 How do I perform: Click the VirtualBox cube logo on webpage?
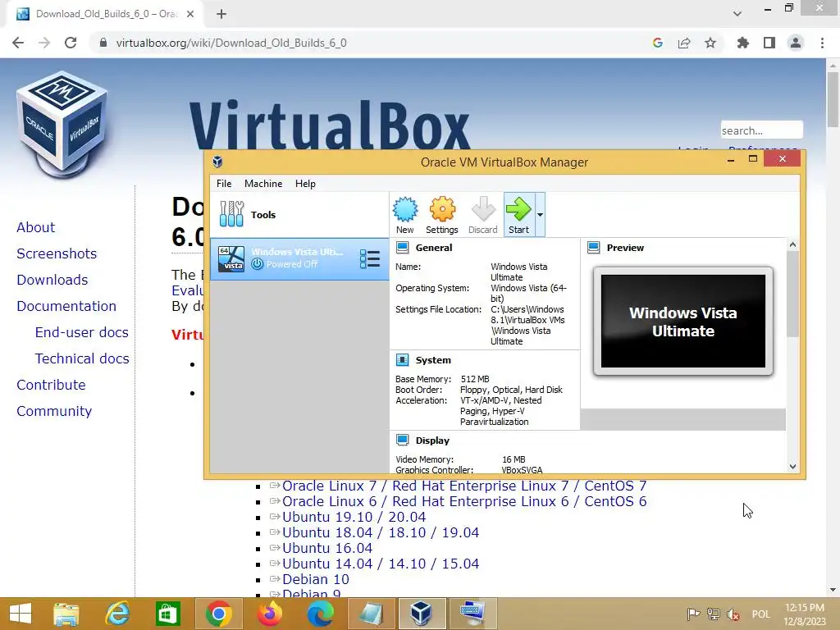click(62, 125)
